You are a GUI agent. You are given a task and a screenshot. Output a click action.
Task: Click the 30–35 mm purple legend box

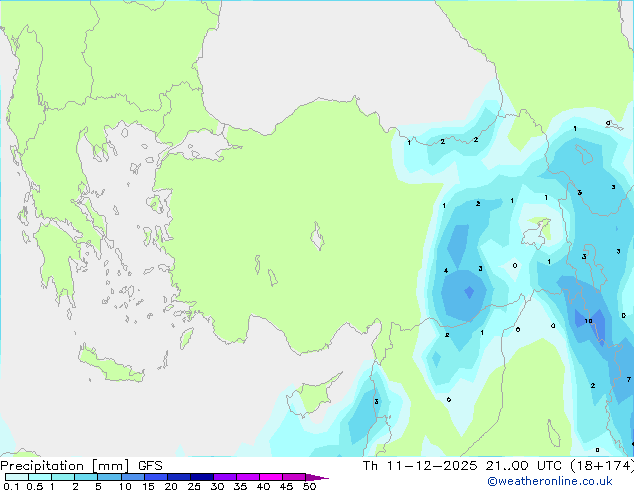(225, 477)
